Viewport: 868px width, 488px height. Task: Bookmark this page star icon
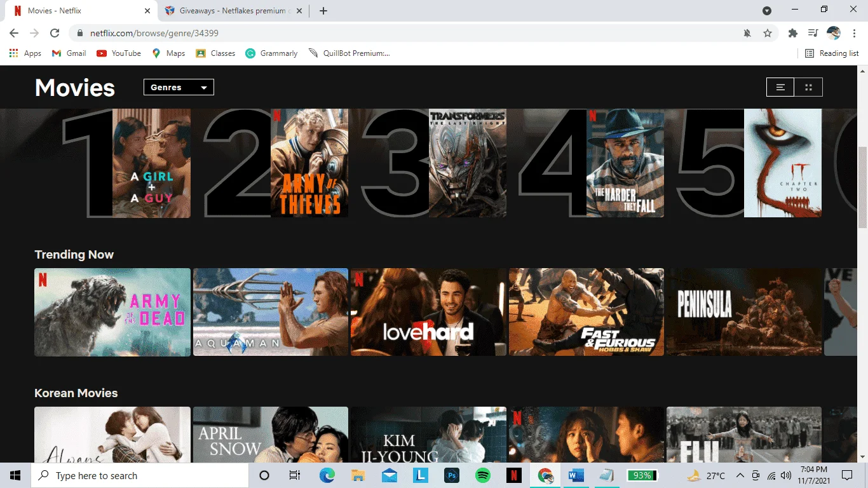[768, 33]
